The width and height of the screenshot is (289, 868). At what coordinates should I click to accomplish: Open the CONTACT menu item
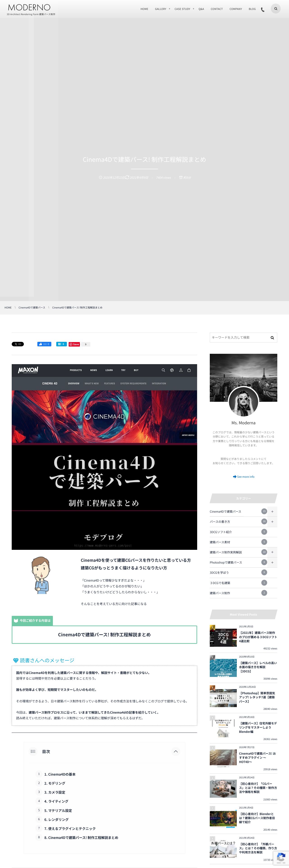point(217,9)
